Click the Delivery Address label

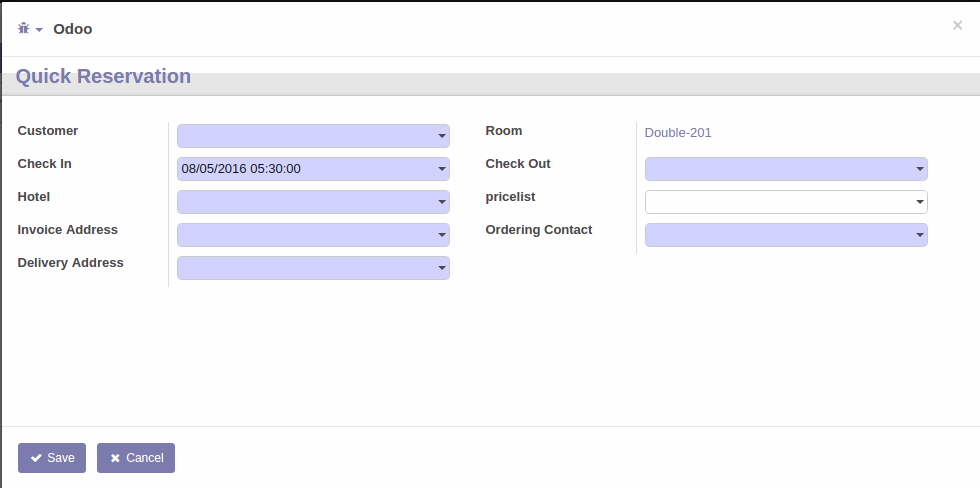click(x=71, y=263)
